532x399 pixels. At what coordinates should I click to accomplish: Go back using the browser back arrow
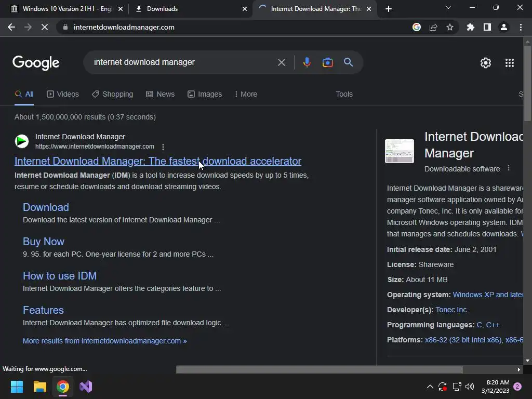pyautogui.click(x=11, y=27)
